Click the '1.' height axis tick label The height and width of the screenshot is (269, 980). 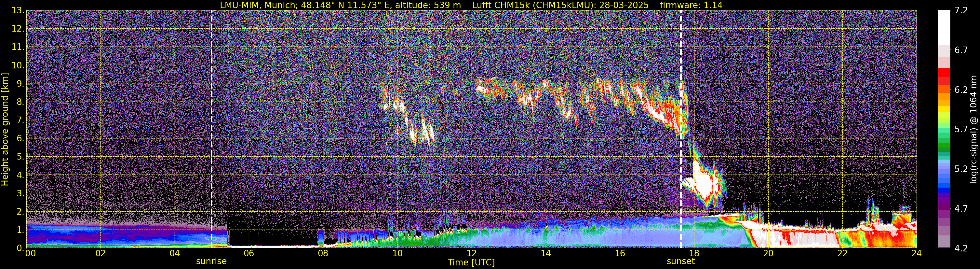point(20,230)
